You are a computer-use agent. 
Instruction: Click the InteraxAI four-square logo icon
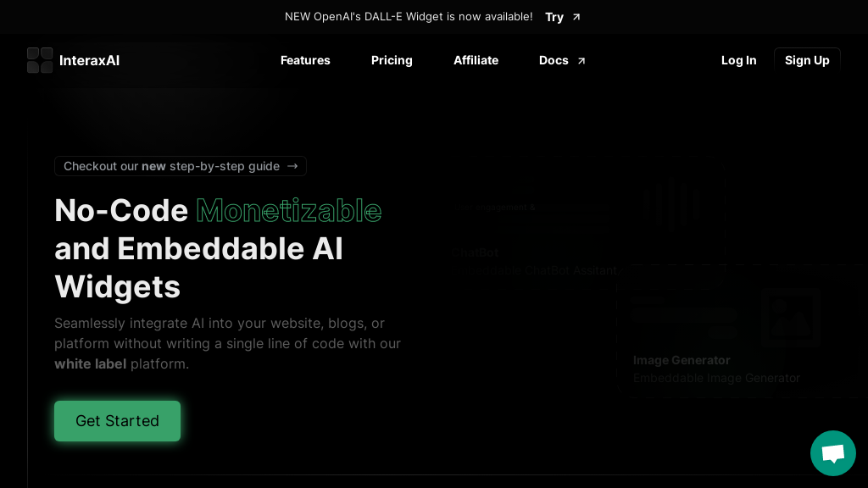coord(40,60)
